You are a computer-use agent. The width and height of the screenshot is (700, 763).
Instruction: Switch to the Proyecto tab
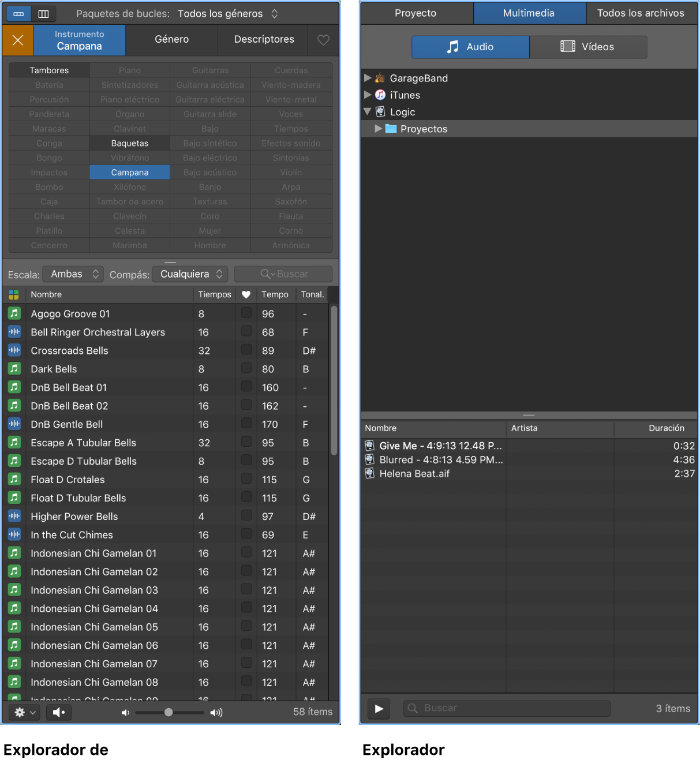415,13
